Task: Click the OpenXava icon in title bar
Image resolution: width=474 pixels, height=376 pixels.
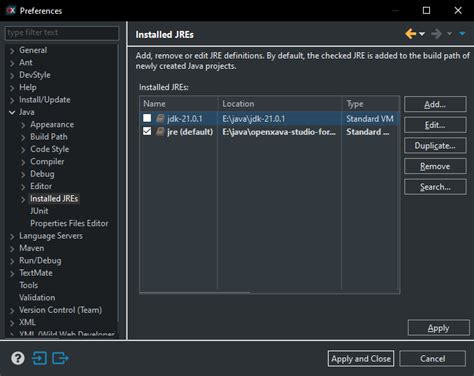Action: 10,10
